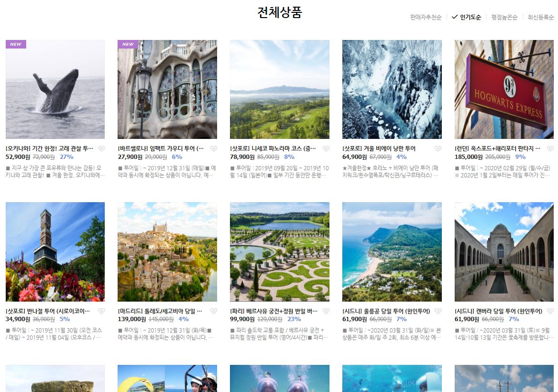Click the 전체상품 heading
Screen dimensions: 558x392
[x=279, y=12]
